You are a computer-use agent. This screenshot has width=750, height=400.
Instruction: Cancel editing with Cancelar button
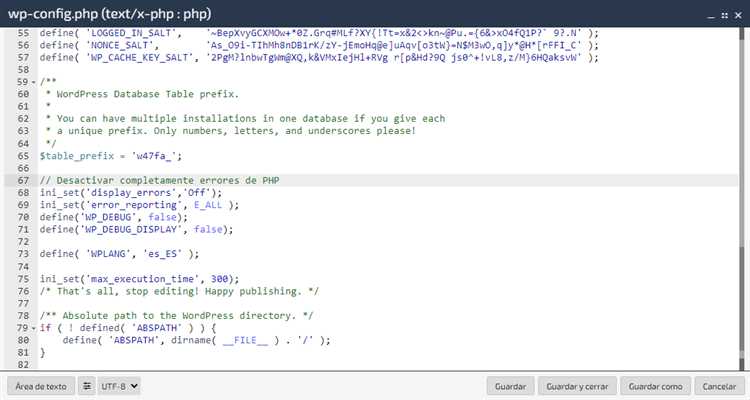coord(719,386)
